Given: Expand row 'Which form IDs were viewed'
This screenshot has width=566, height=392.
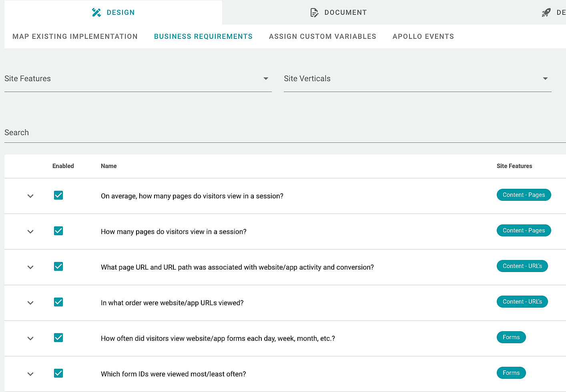Looking at the screenshot, I should point(30,374).
